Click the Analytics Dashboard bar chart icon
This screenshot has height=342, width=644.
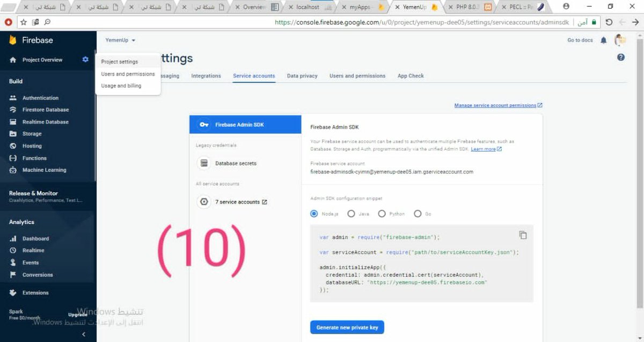coord(13,239)
